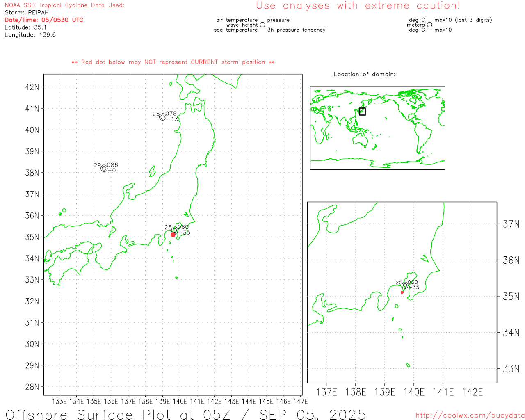Click the coolwx.com/buoydata URL

(470, 415)
